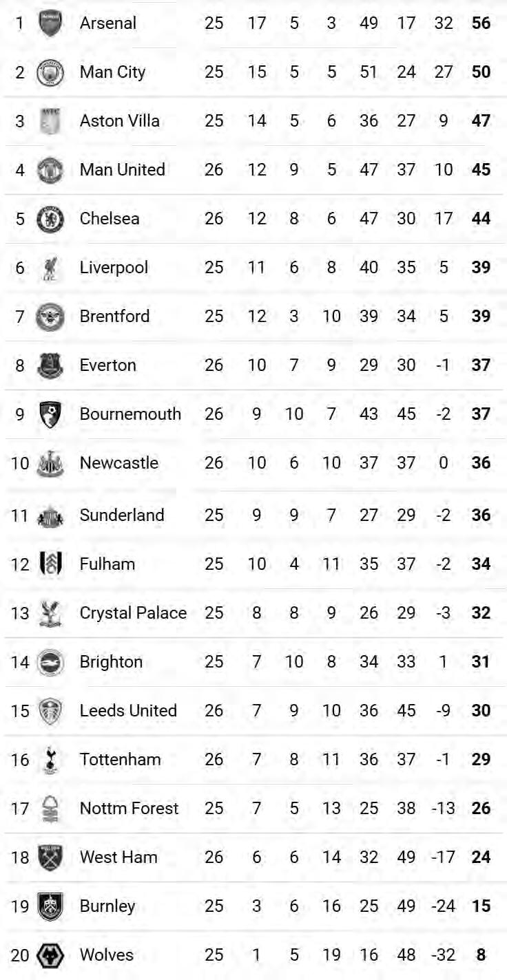Select the Nottm Forest team name
Viewport: 507px width, 980px height.
(129, 808)
